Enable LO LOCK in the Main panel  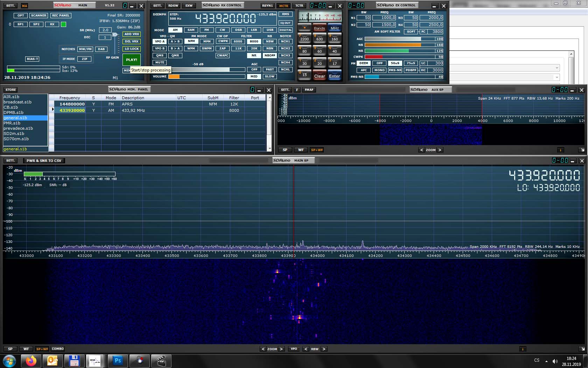click(x=132, y=49)
